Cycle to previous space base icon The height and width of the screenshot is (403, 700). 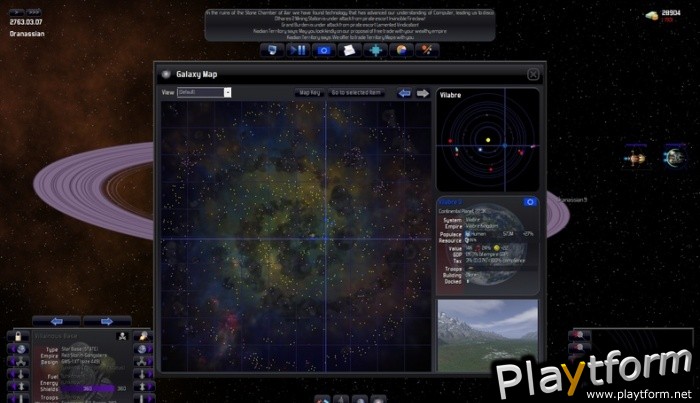click(18, 361)
